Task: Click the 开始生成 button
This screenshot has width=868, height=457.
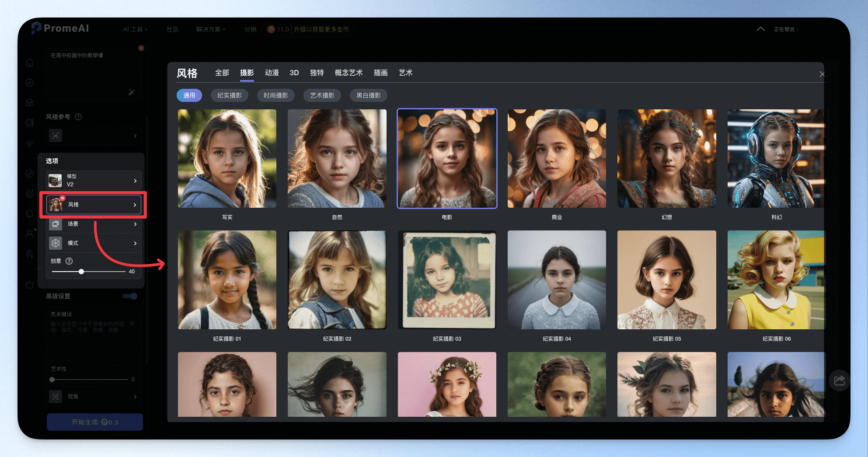Action: coord(95,422)
